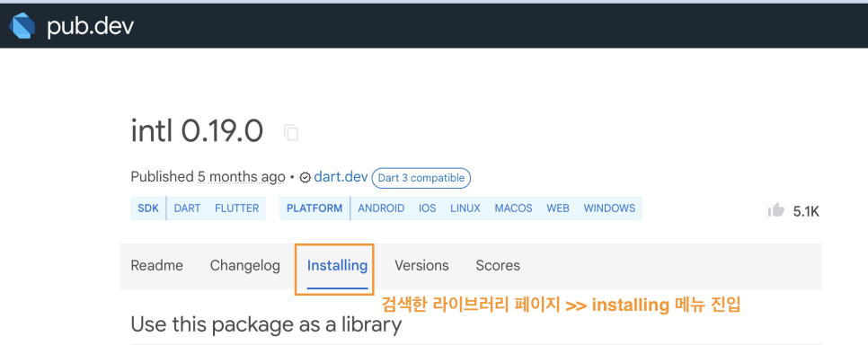Click the PLATFORM tag label
868x363 pixels.
314,208
